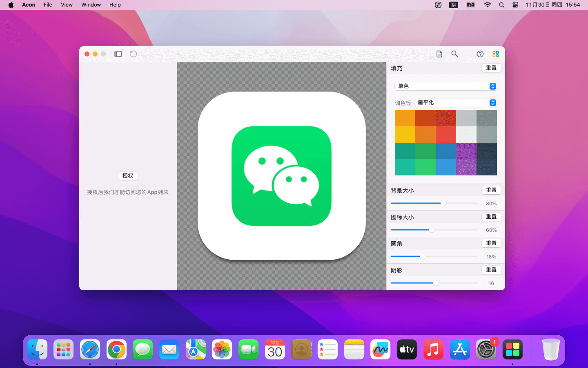The image size is (588, 368).
Task: Click the input method icon in menu bar
Action: (454, 5)
